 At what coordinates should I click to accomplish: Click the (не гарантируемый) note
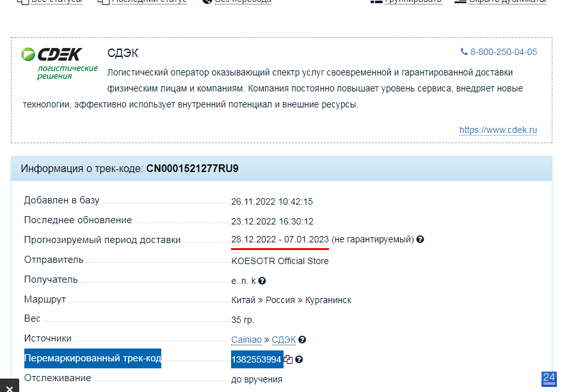(x=373, y=239)
